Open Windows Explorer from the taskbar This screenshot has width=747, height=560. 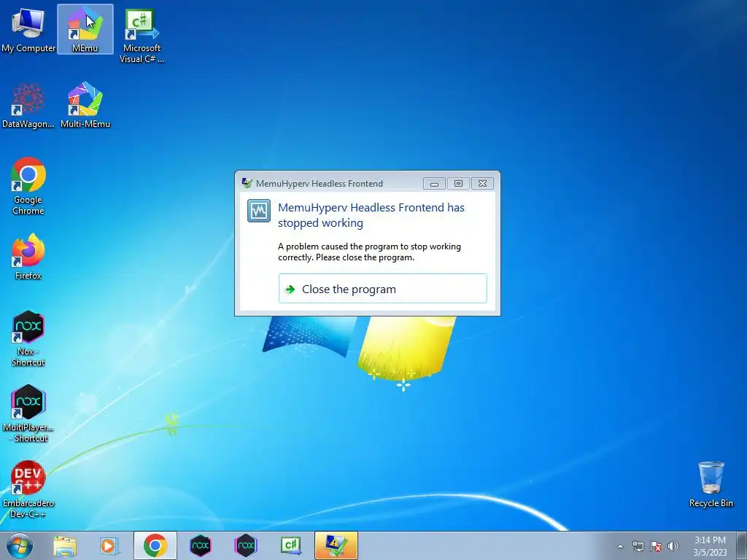coord(65,545)
